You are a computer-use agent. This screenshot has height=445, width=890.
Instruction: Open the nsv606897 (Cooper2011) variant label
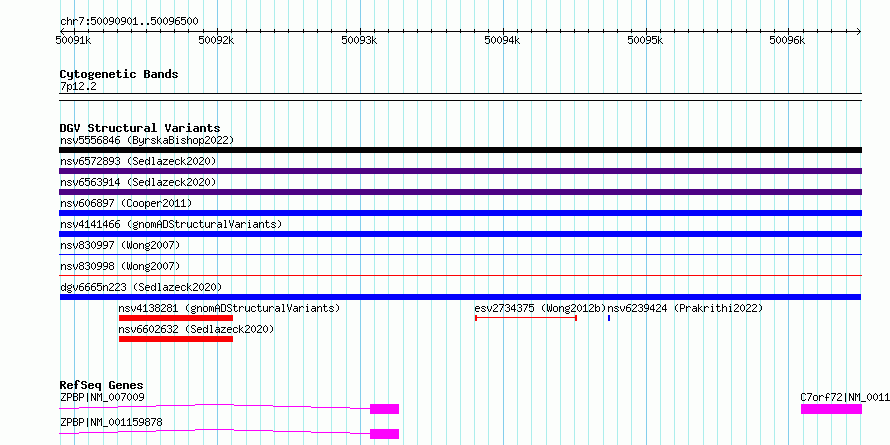pos(126,203)
